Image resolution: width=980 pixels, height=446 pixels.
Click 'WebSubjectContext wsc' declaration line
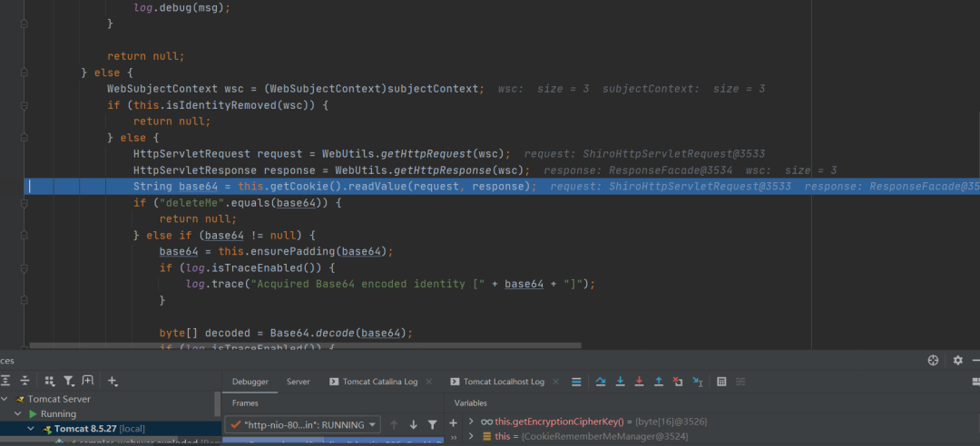click(x=296, y=89)
